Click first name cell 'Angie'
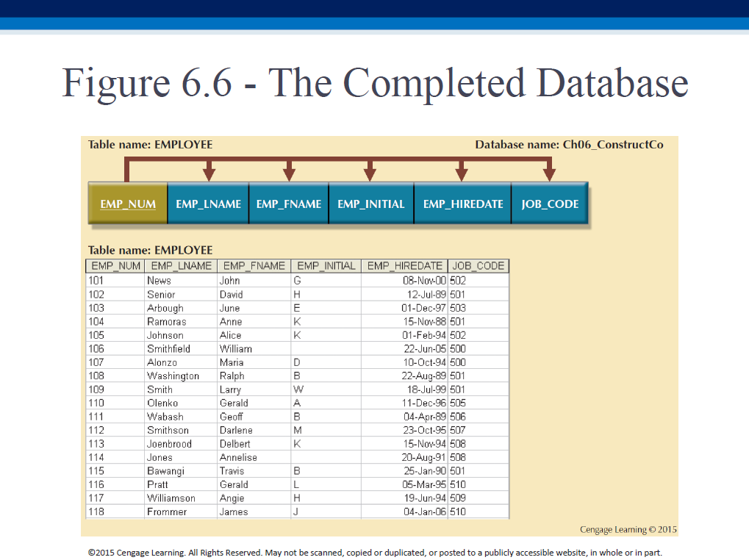Viewport: 749px width, 560px height. coord(254,498)
